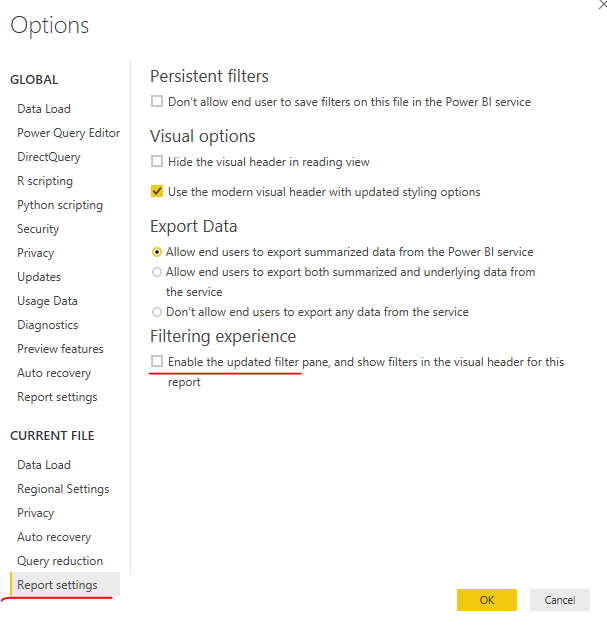The height and width of the screenshot is (627, 607).
Task: Open Query reduction settings
Action: [x=60, y=561]
